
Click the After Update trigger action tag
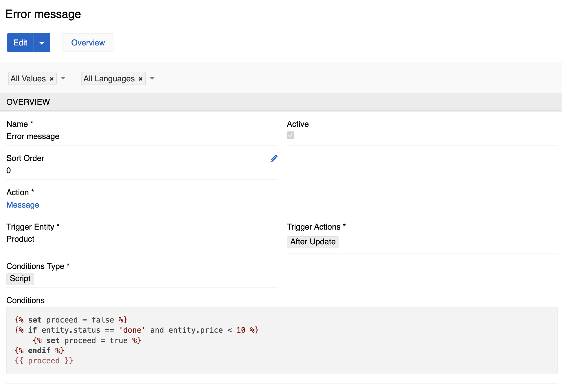[313, 242]
